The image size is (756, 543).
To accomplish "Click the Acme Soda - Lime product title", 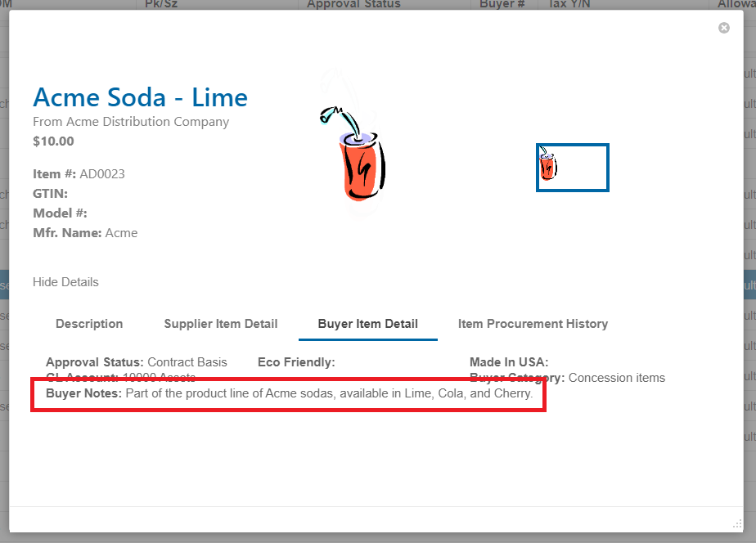I will 140,96.
